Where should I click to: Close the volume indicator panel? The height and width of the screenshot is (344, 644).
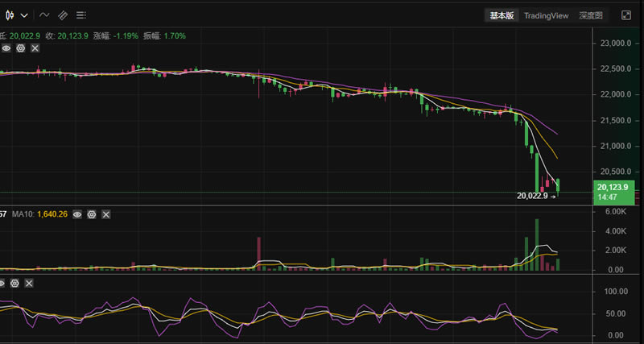click(106, 215)
